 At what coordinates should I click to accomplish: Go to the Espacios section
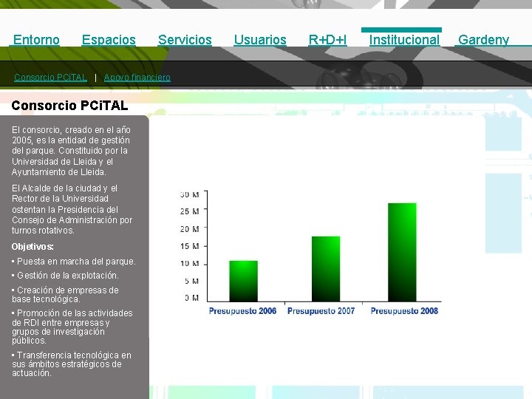pyautogui.click(x=109, y=40)
